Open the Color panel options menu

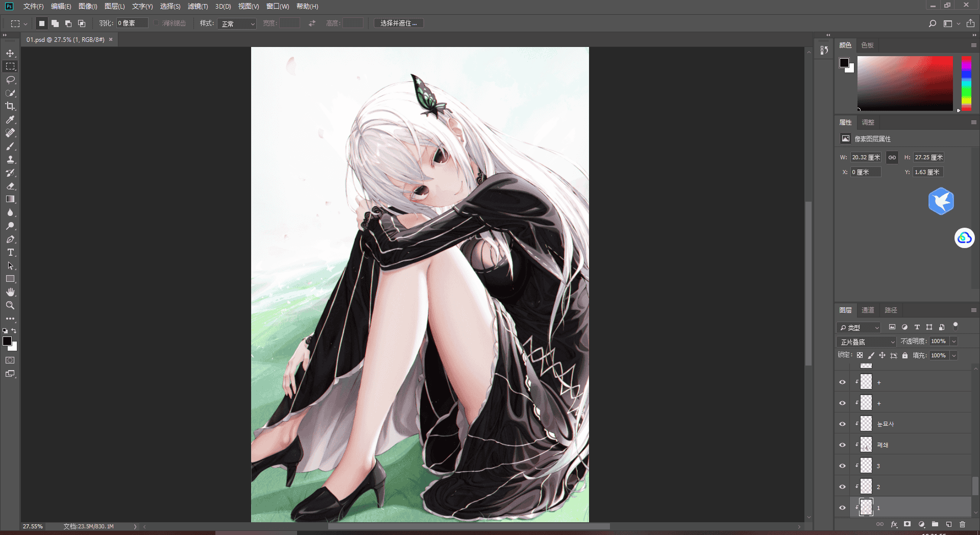973,45
